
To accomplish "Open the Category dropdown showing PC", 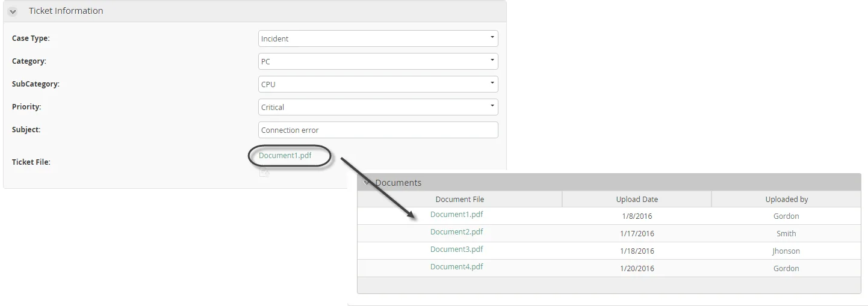I will (x=378, y=61).
